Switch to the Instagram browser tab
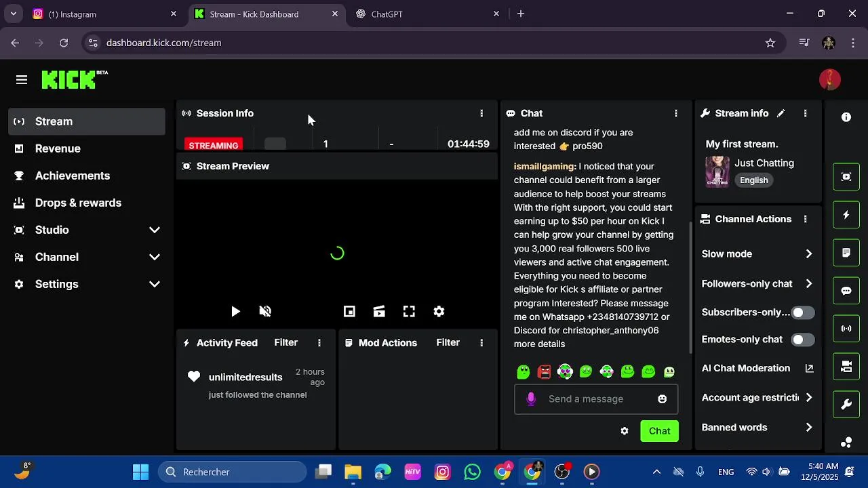Image resolution: width=868 pixels, height=488 pixels. [x=105, y=14]
